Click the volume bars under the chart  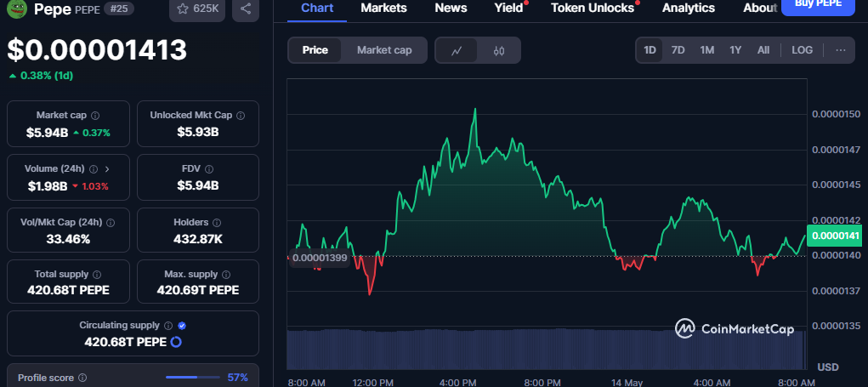coord(545,350)
